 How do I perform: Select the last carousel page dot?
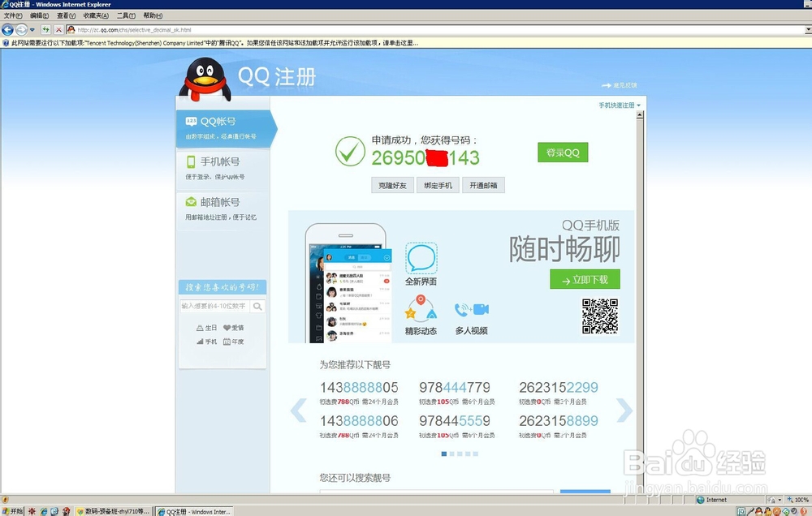475,454
